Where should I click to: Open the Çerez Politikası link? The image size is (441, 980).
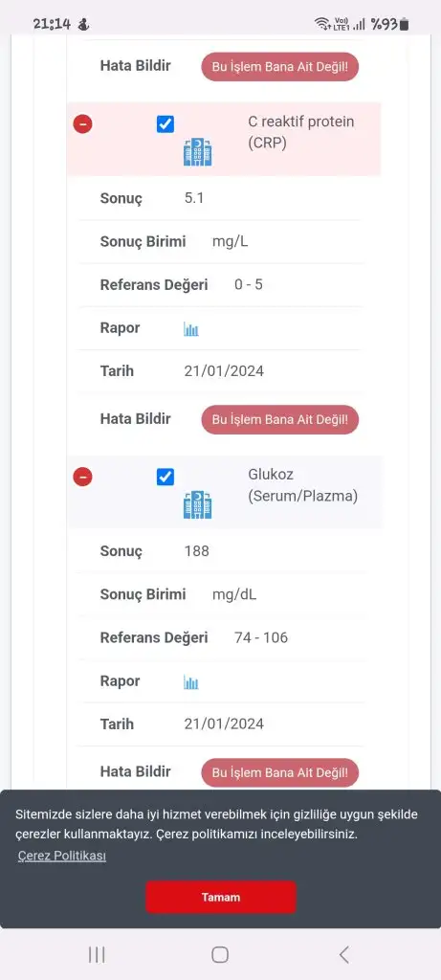click(61, 857)
